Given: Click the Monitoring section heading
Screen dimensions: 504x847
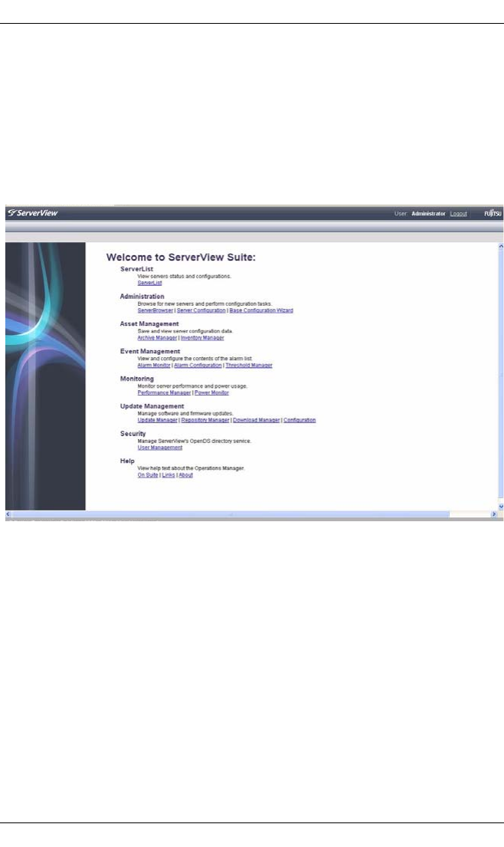Looking at the screenshot, I should 137,379.
